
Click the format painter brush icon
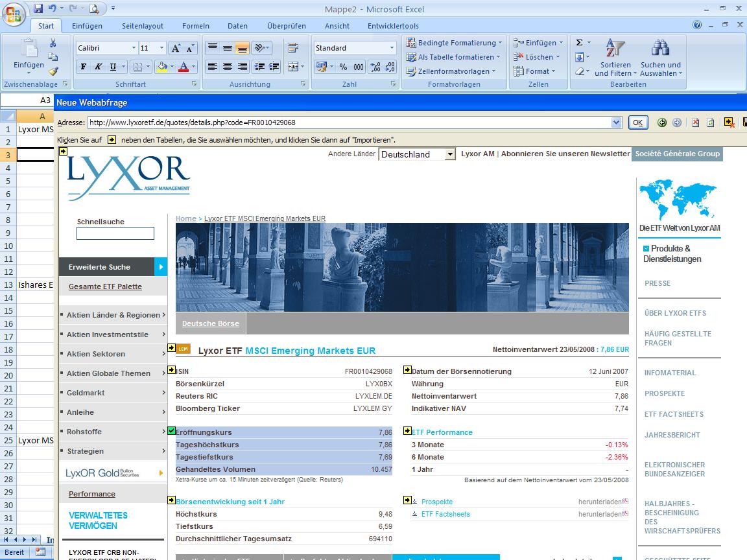53,71
